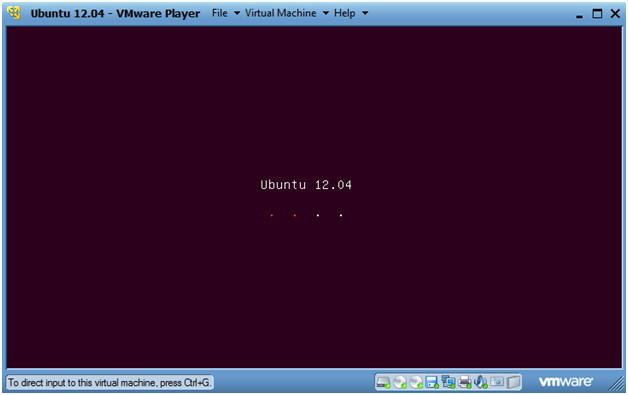
Task: Open the File menu
Action: tap(225, 13)
